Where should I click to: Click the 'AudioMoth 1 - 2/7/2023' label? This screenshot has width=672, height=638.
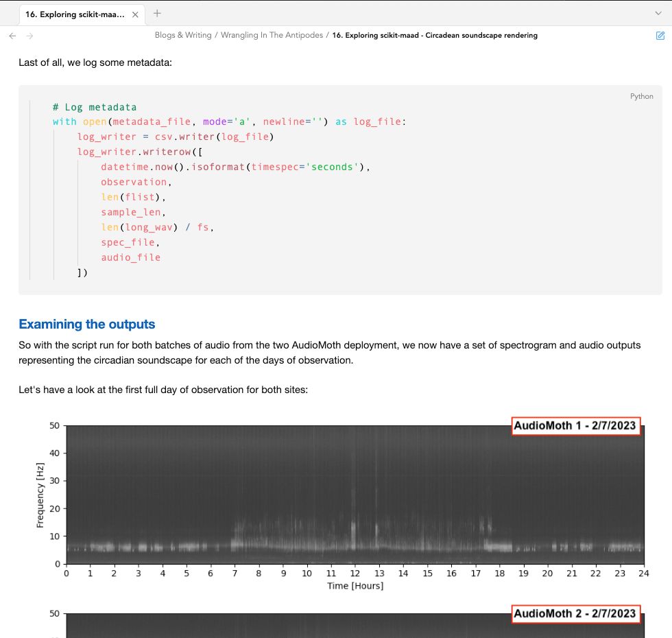click(x=575, y=426)
